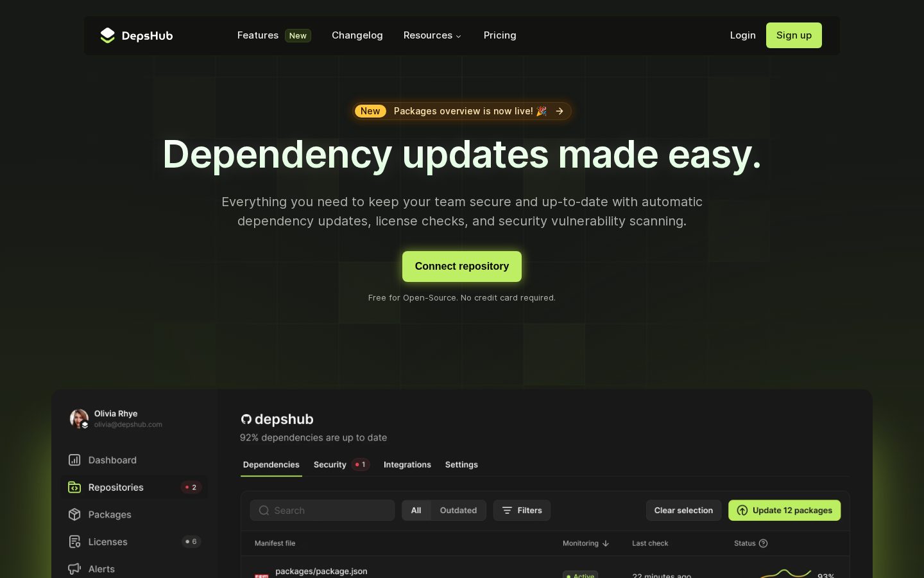This screenshot has height=578, width=924.
Task: Click the Repositories badge showing 2
Action: [x=191, y=487]
